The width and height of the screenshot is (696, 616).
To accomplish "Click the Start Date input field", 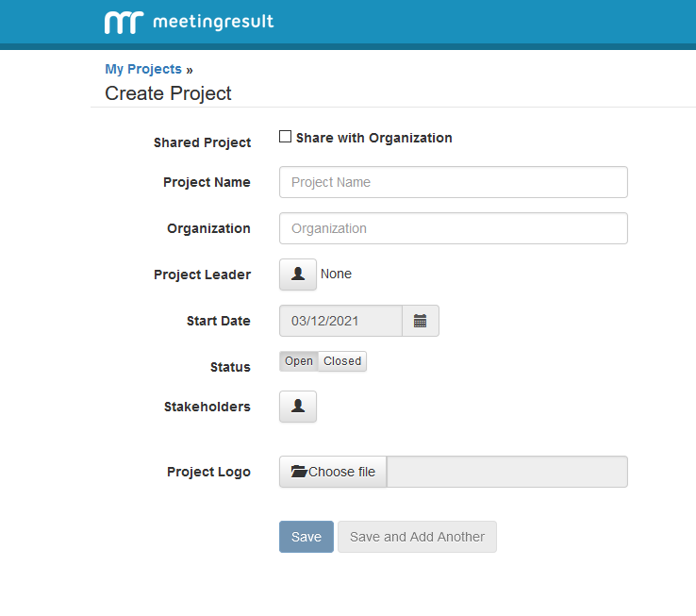I will [340, 321].
